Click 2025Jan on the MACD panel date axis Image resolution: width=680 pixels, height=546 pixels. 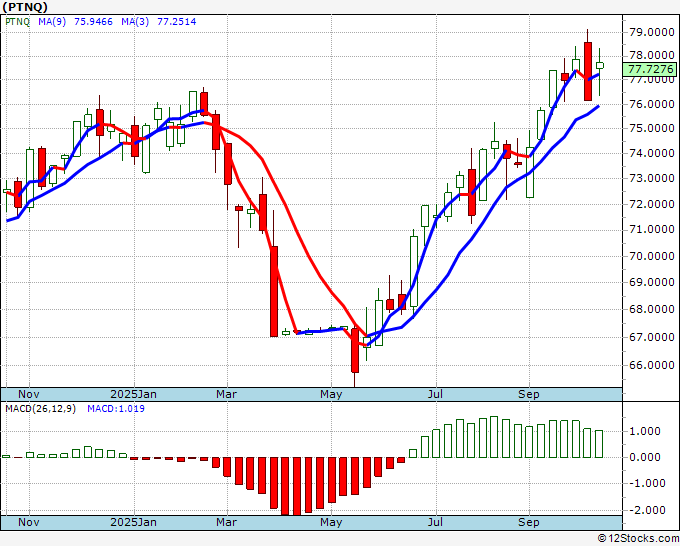point(133,522)
